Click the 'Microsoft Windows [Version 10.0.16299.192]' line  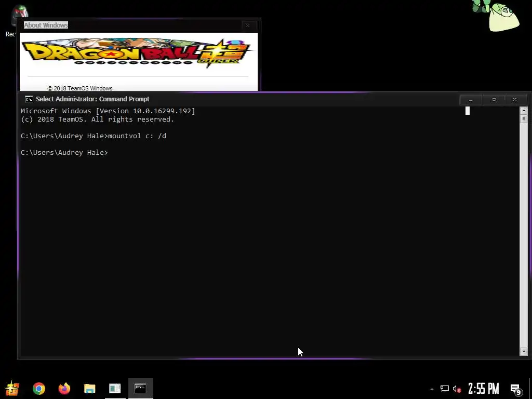click(108, 111)
